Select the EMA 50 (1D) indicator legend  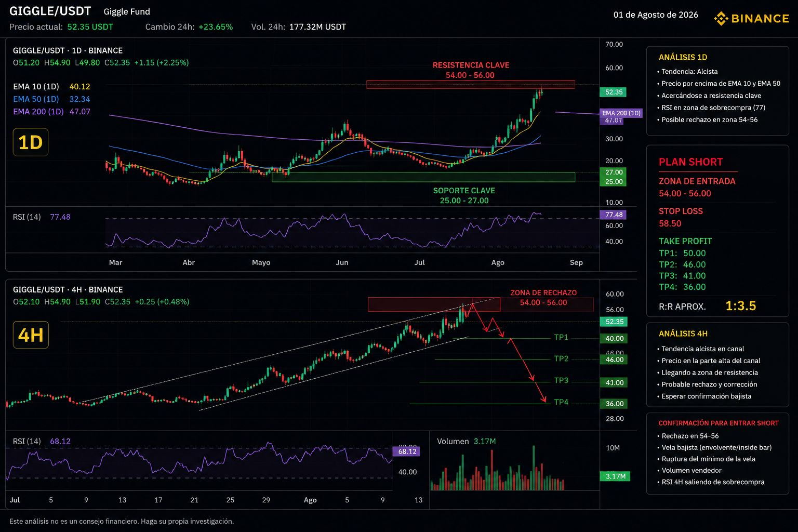[x=51, y=99]
